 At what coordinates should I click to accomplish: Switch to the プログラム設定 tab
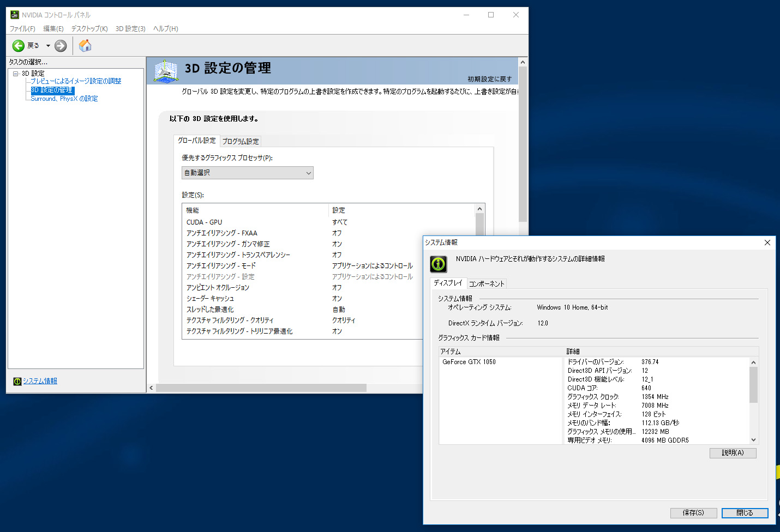pyautogui.click(x=239, y=141)
